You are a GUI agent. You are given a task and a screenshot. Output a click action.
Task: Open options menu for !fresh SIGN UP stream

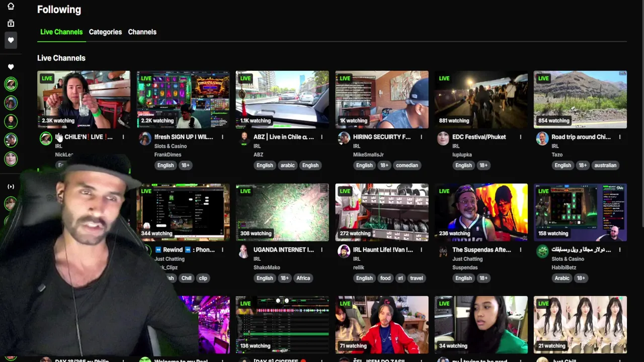point(222,137)
